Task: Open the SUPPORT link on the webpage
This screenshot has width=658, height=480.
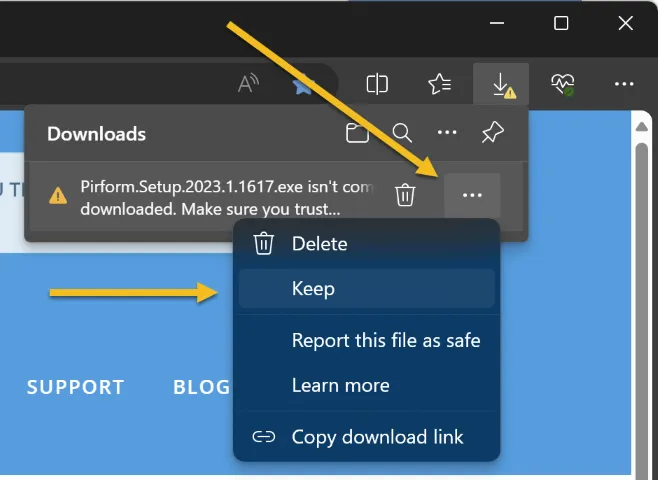Action: (76, 387)
